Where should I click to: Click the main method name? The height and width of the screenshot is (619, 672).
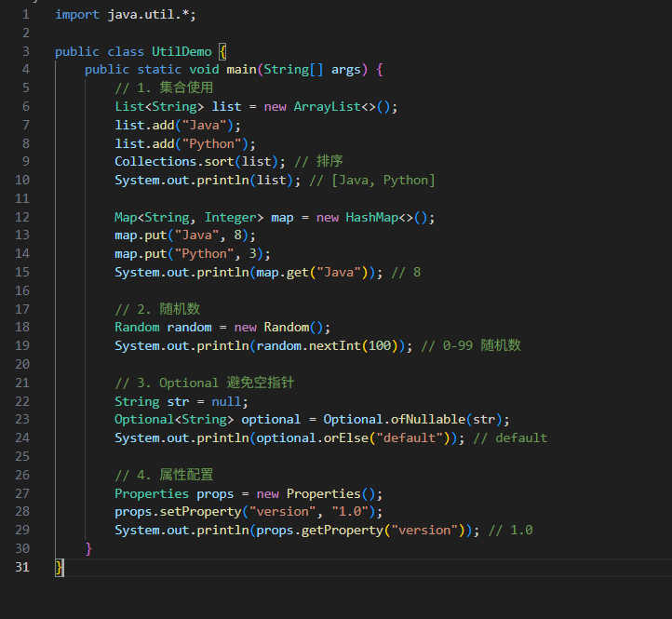[x=241, y=70]
